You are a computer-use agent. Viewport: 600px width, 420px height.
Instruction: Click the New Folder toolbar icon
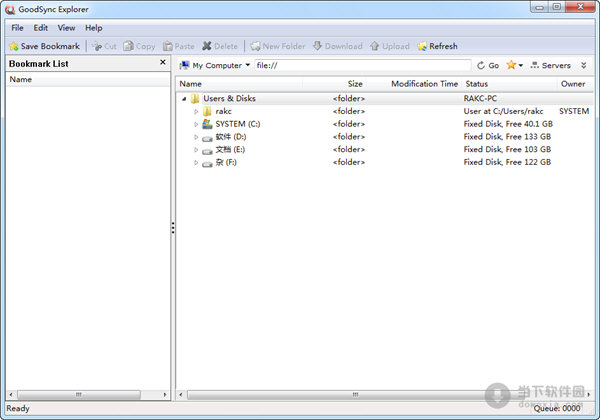(x=255, y=46)
